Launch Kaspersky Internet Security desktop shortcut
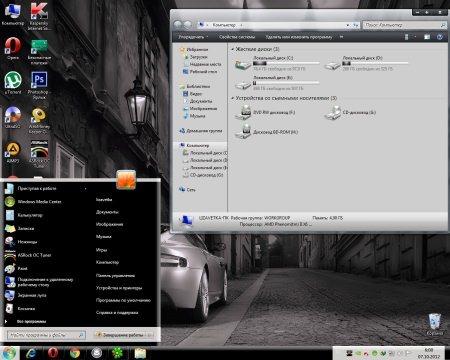The width and height of the screenshot is (450, 360). (x=39, y=17)
